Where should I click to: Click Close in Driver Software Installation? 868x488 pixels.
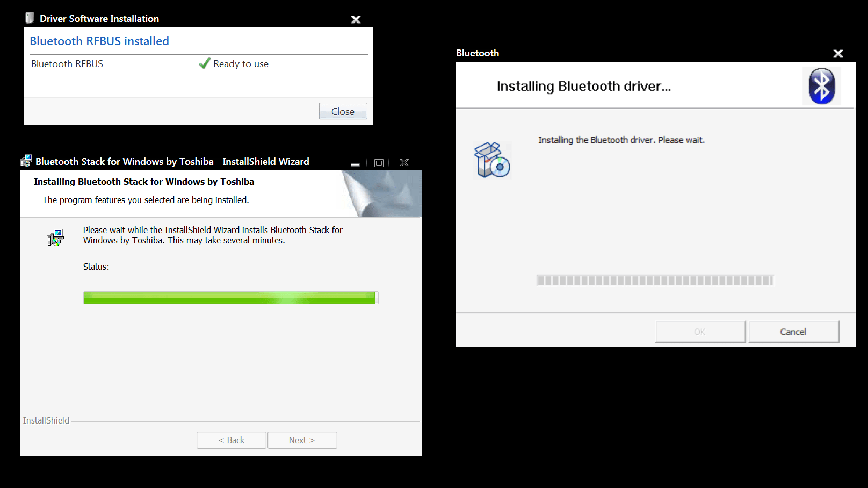[x=343, y=111]
